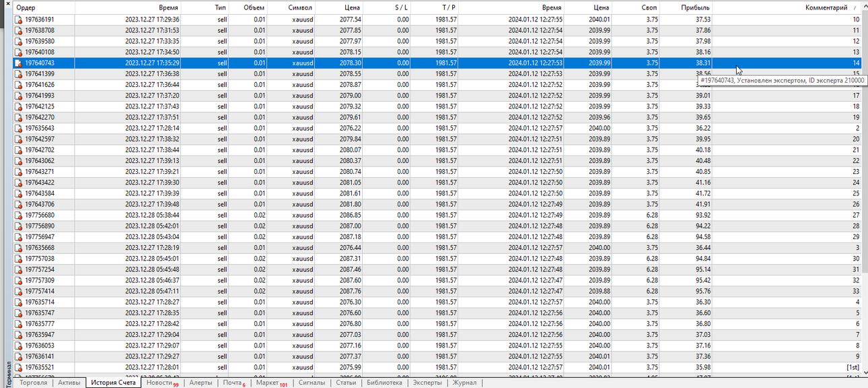
Task: Open the Маркет tab
Action: 271,383
